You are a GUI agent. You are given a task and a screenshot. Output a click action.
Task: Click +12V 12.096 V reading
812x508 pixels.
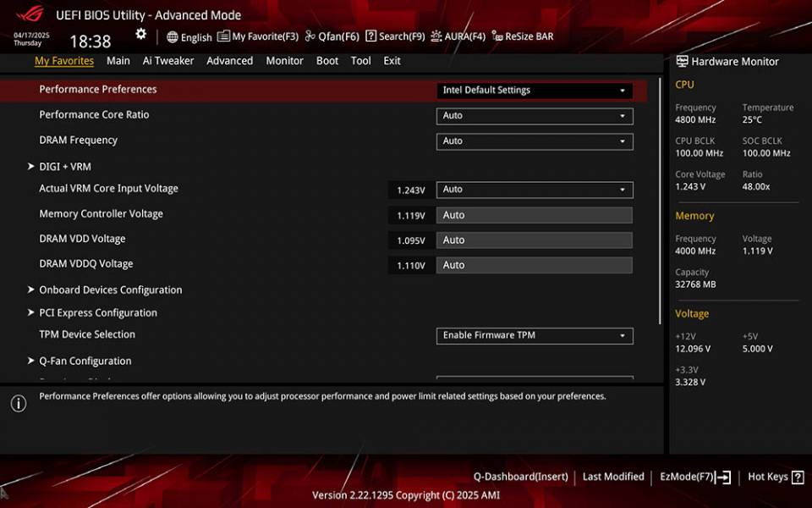[x=693, y=348]
